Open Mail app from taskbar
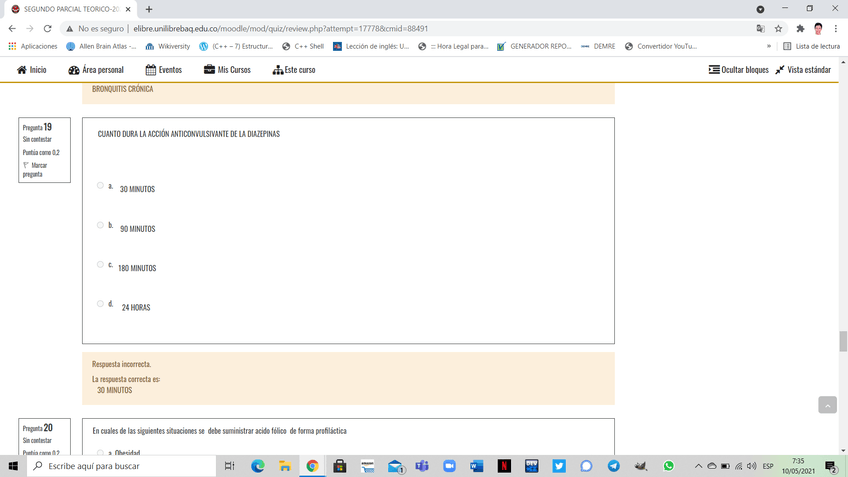The height and width of the screenshot is (477, 848). pyautogui.click(x=395, y=466)
